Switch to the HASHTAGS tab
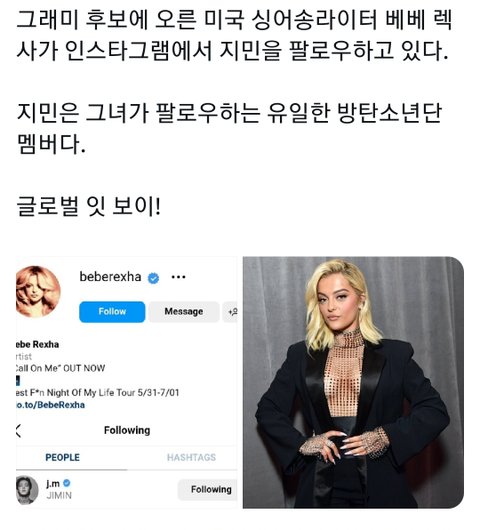This screenshot has width=480, height=530. [191, 457]
